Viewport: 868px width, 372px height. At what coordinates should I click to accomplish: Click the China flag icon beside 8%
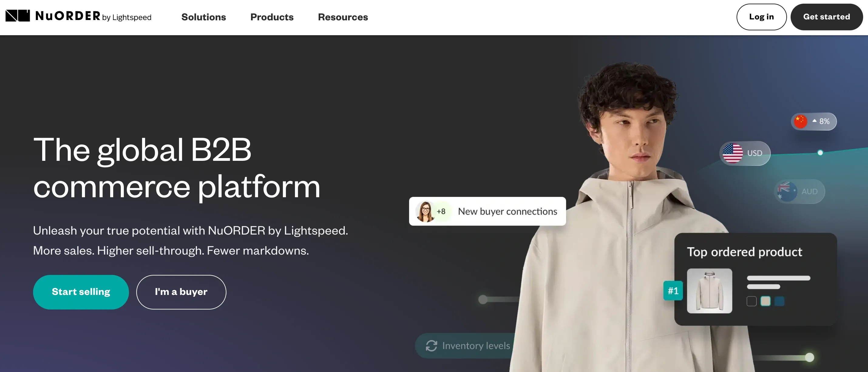[x=801, y=121]
